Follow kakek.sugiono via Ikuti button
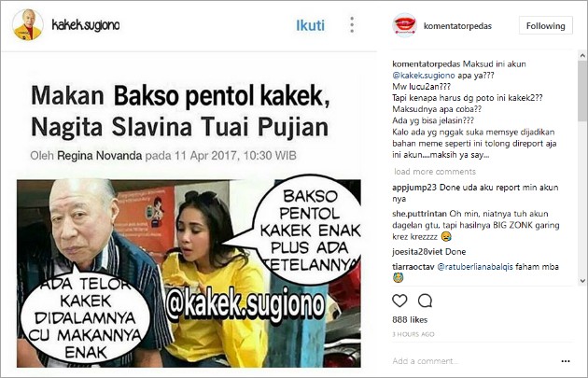The width and height of the screenshot is (588, 378). 311,25
